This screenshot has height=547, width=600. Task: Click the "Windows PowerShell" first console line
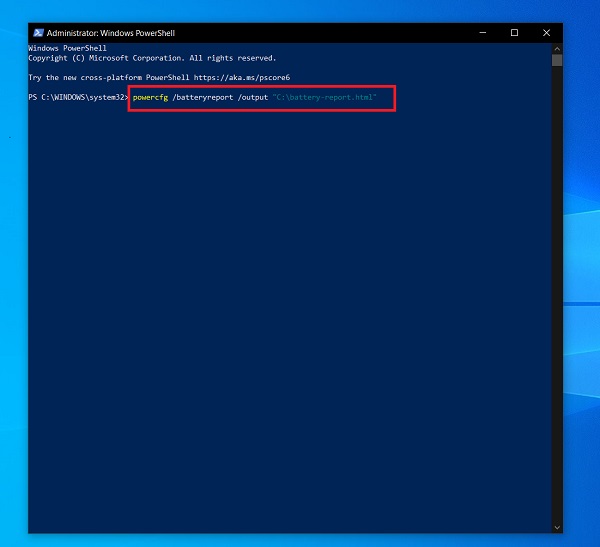pos(68,49)
